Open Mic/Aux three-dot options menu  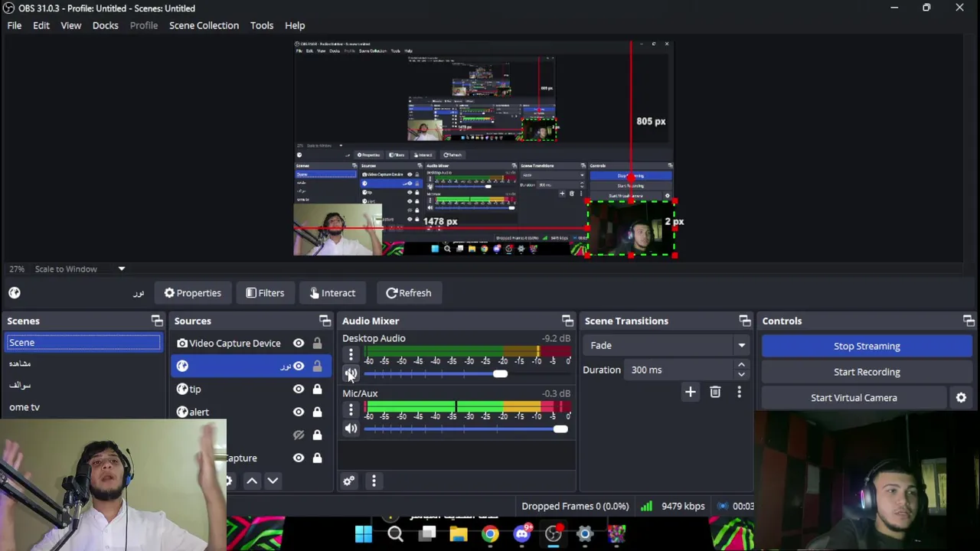[351, 410]
